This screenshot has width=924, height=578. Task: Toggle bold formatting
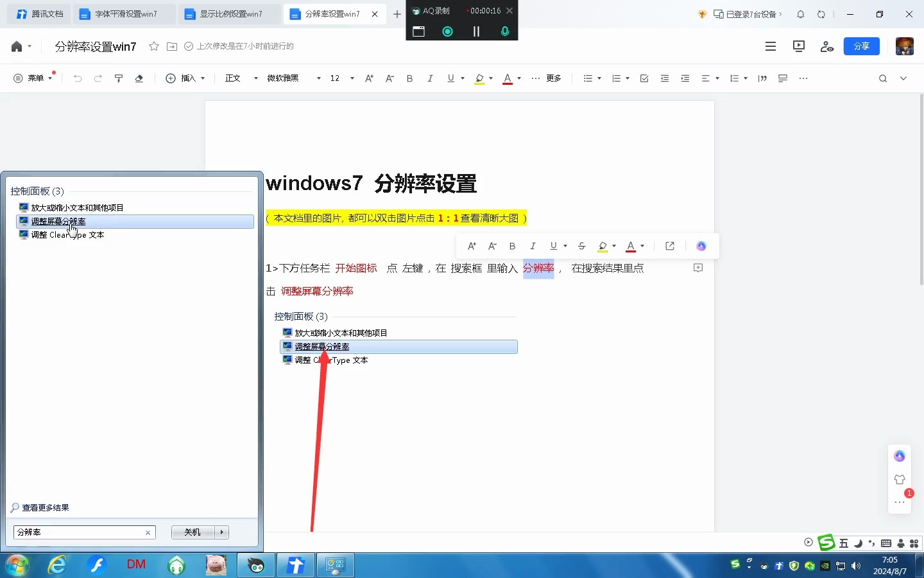click(409, 78)
